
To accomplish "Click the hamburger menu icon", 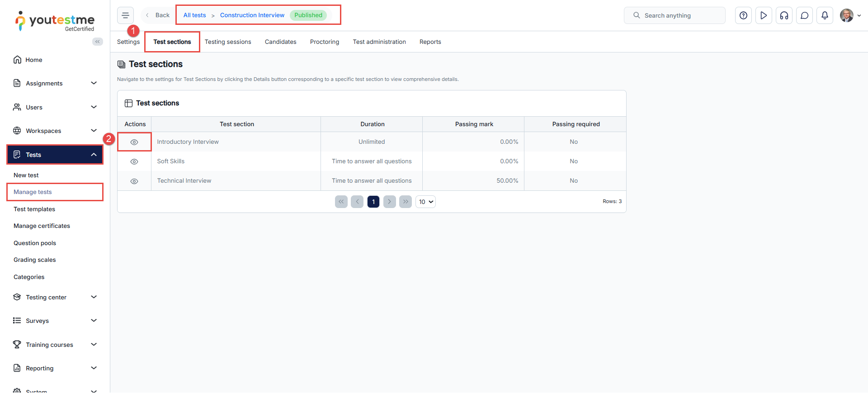I will (125, 15).
